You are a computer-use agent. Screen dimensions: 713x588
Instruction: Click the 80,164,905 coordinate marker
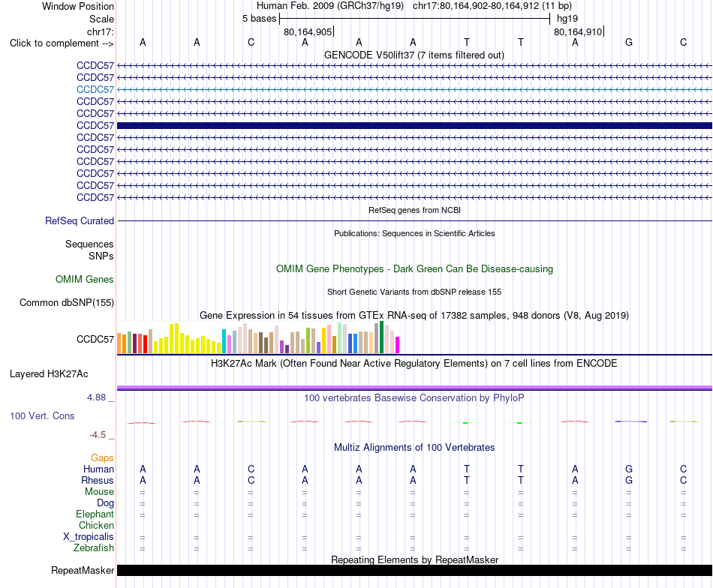(308, 31)
